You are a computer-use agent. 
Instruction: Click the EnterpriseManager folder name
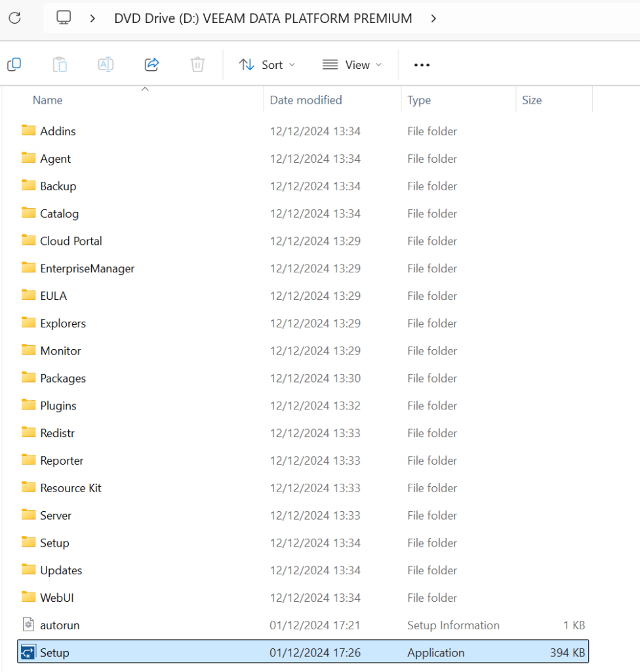87,268
